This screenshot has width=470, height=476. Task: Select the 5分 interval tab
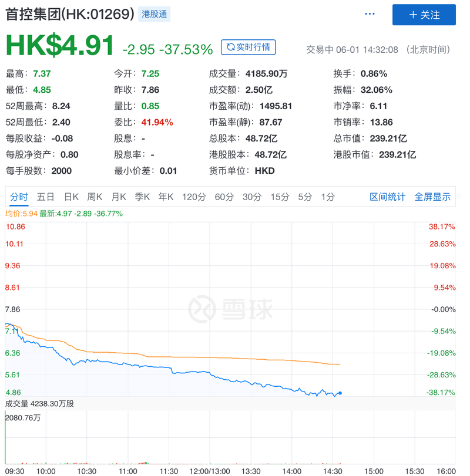pyautogui.click(x=305, y=197)
